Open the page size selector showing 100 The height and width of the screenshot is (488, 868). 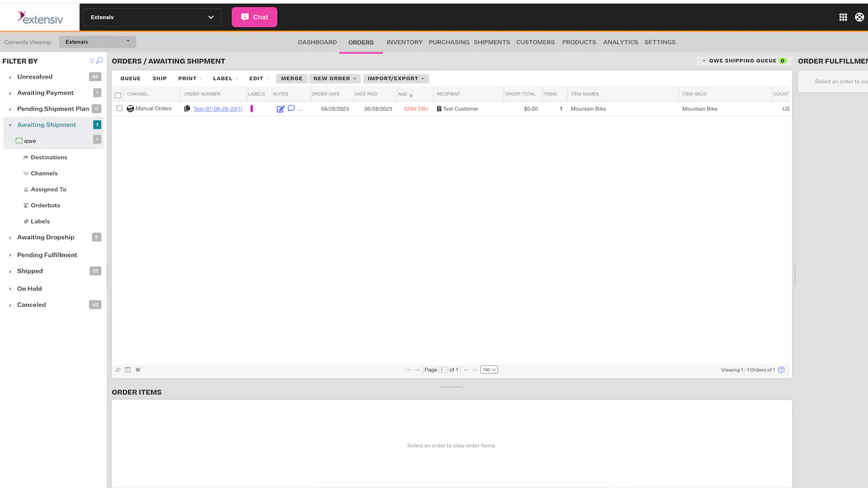click(489, 369)
